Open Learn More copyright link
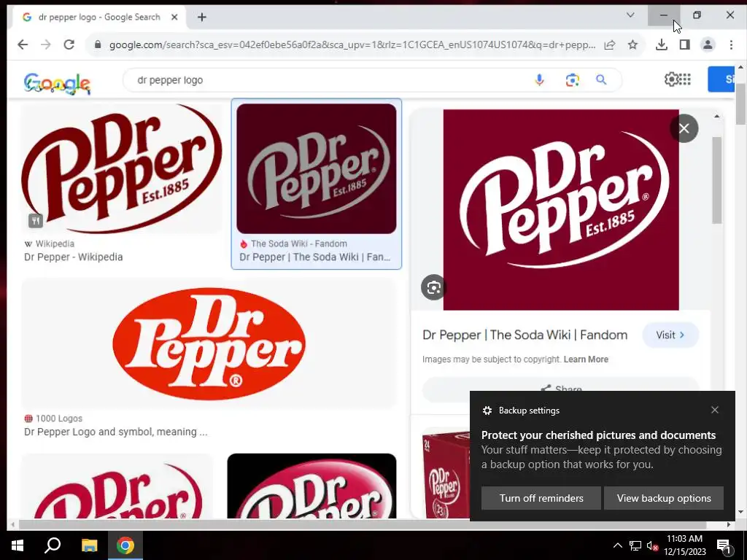 586,359
